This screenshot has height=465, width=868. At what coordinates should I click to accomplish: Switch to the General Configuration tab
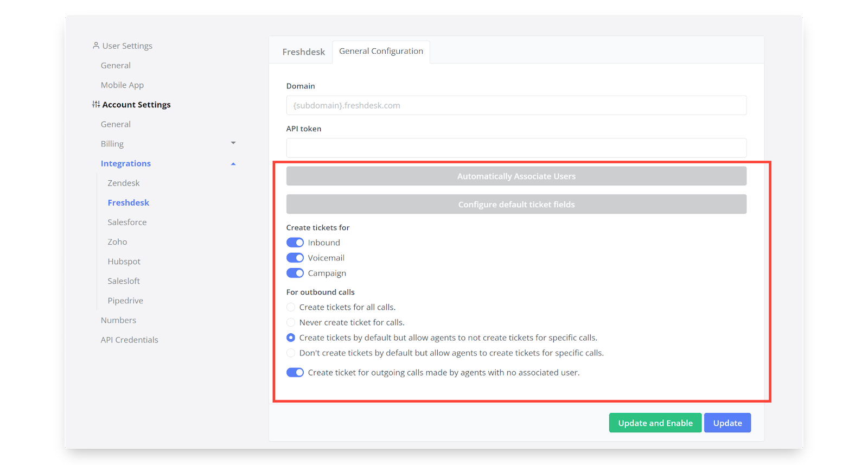[381, 51]
